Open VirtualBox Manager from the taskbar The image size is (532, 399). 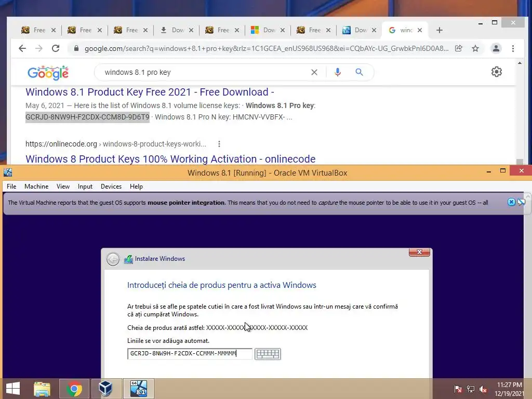click(x=105, y=389)
